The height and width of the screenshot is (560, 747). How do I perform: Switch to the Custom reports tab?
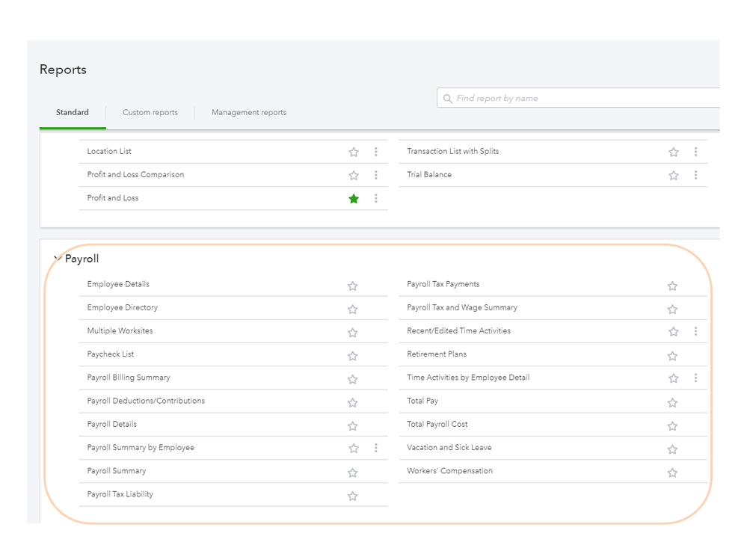pos(150,113)
